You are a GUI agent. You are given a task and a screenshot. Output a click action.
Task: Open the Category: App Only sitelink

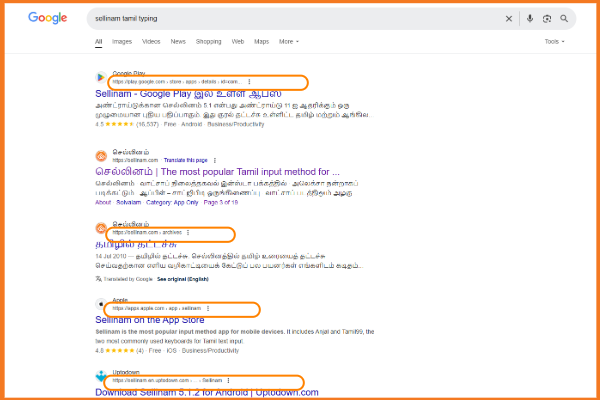(172, 202)
